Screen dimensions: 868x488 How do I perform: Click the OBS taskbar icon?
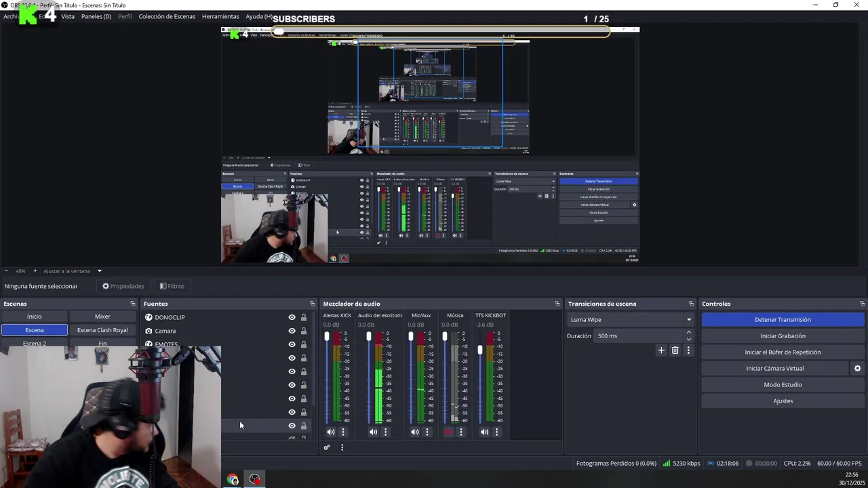(x=254, y=480)
